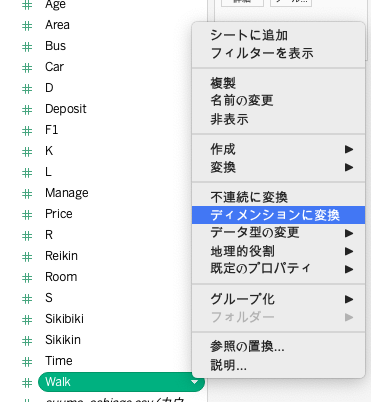Image resolution: width=371 pixels, height=402 pixels.
Task: Click number type icon beside Manage
Action: coord(27,194)
